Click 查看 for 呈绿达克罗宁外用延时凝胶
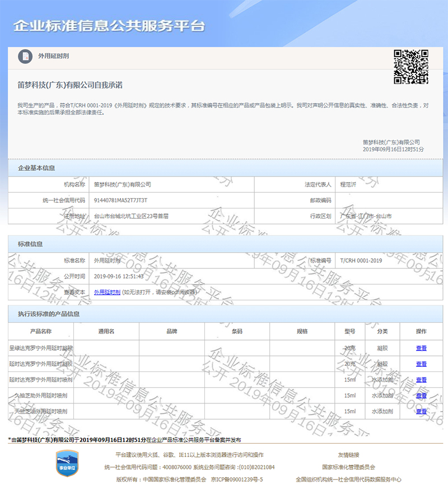 421,348
